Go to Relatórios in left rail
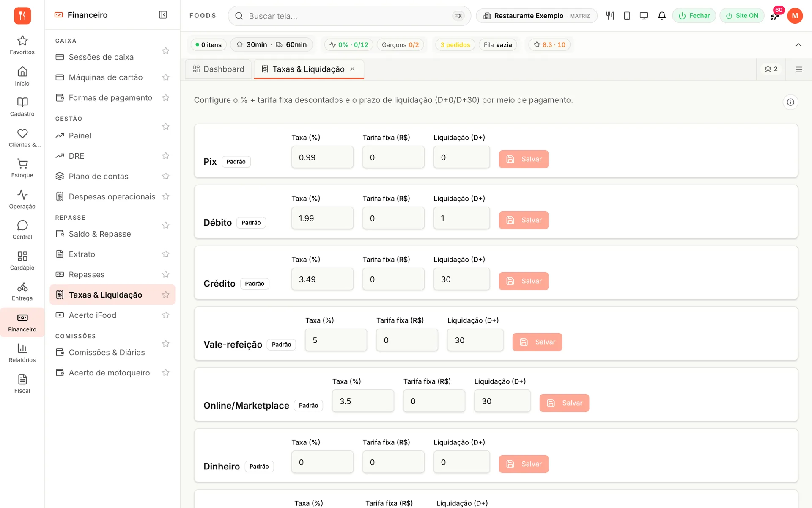 pos(22,353)
